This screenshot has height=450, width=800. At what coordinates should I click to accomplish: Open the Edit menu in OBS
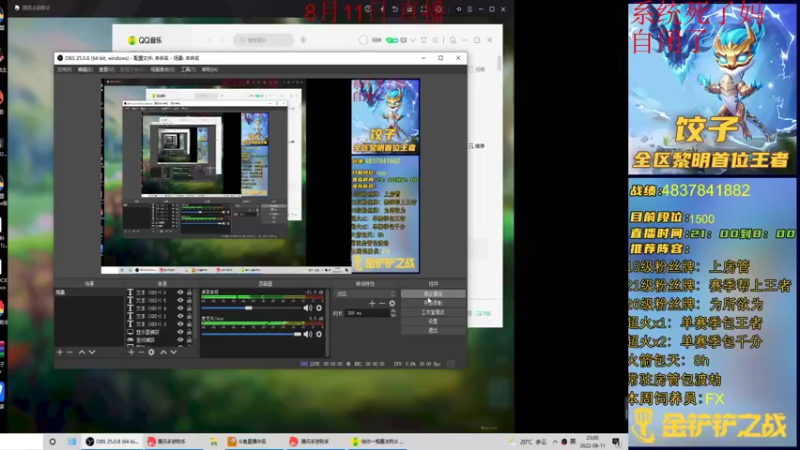tap(85, 69)
